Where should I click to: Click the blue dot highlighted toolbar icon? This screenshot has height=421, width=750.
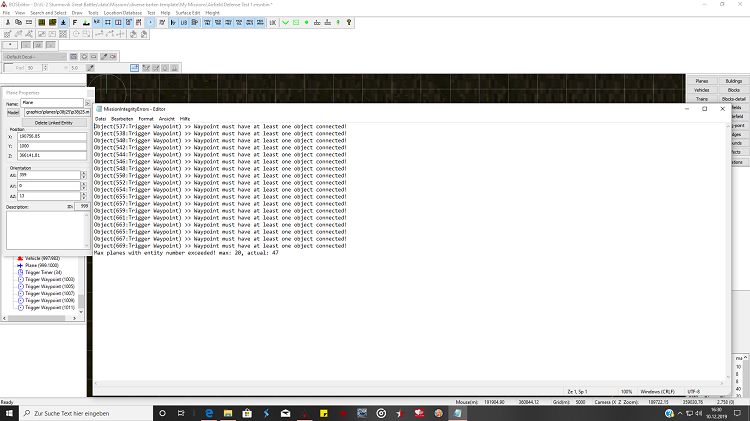150,22
